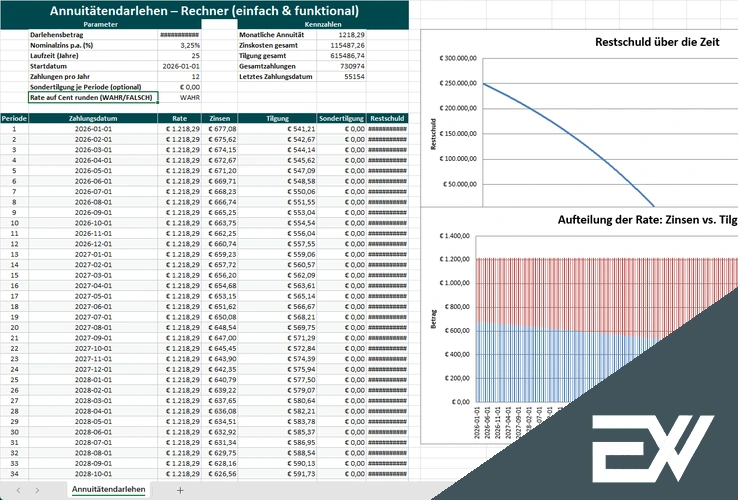Image resolution: width=738 pixels, height=500 pixels.
Task: Select the payment date 2026-12-01
Action: (x=93, y=244)
